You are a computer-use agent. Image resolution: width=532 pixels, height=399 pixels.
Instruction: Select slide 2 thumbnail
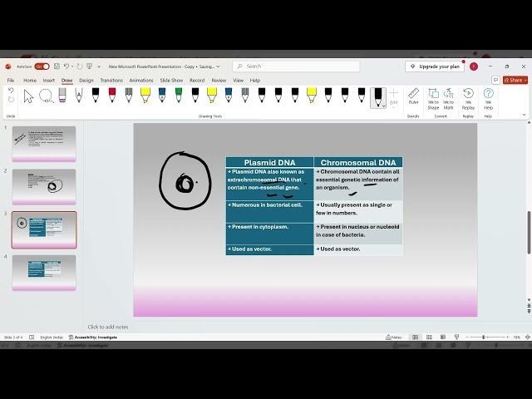(x=44, y=186)
